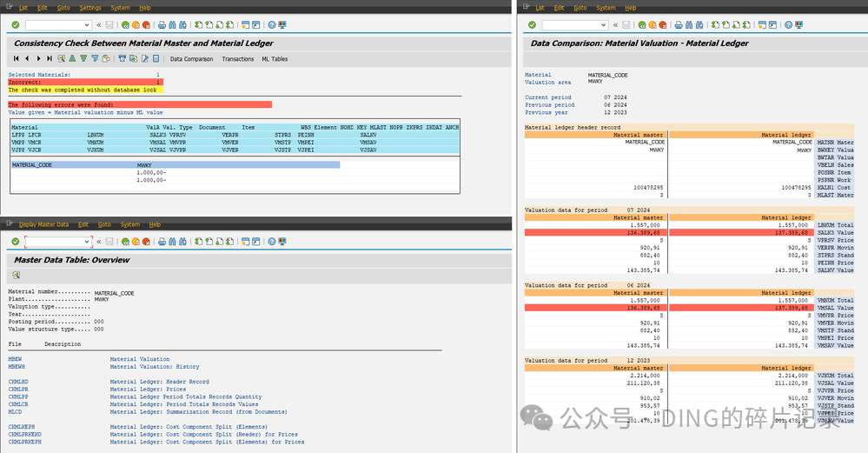Viewport: 868px width, 453px height.
Task: Open Goto menu in Consistency Check window
Action: 63,8
